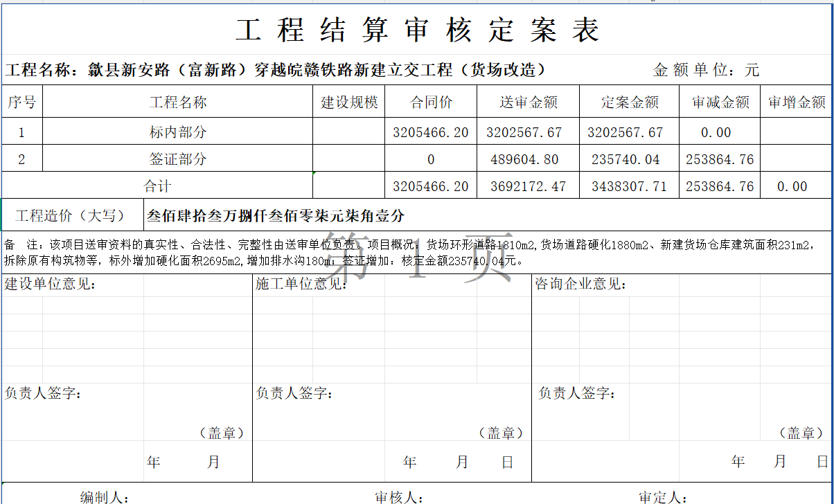
Task: Select the 0 合同价 in 签证部分 row
Action: pyautogui.click(x=431, y=159)
